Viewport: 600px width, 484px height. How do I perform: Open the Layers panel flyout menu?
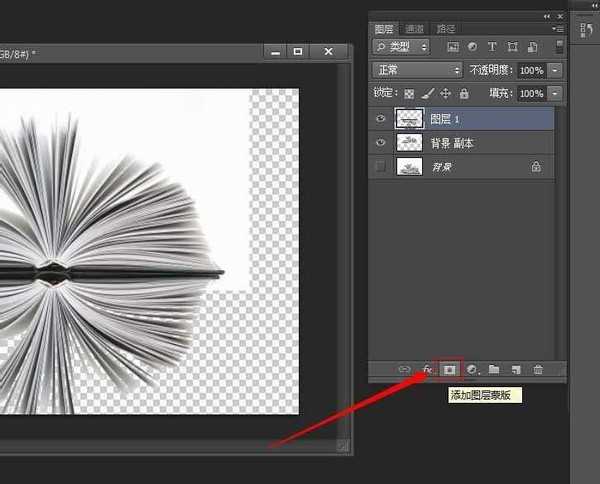pyautogui.click(x=558, y=29)
